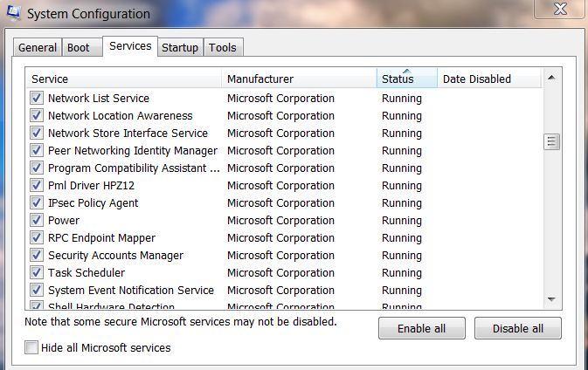
Task: Sort services by Status column header
Action: click(x=406, y=79)
